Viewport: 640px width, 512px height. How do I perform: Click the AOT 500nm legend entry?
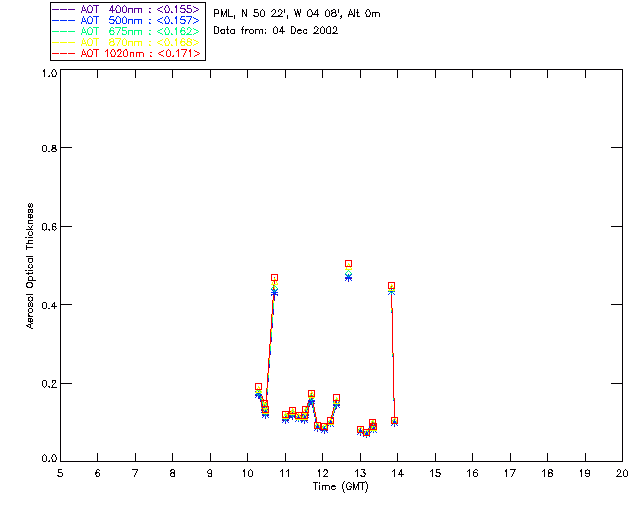point(126,20)
